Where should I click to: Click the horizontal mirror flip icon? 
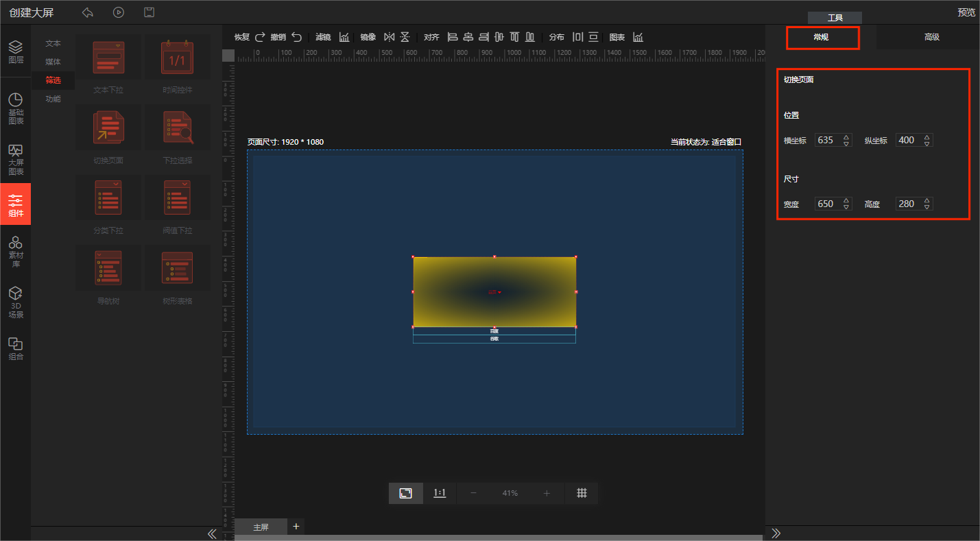[x=390, y=37]
